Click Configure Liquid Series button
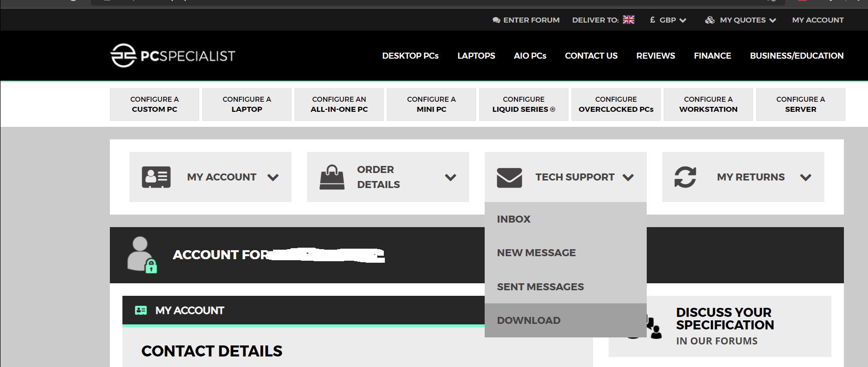Viewport: 868px width, 367px height. 524,104
